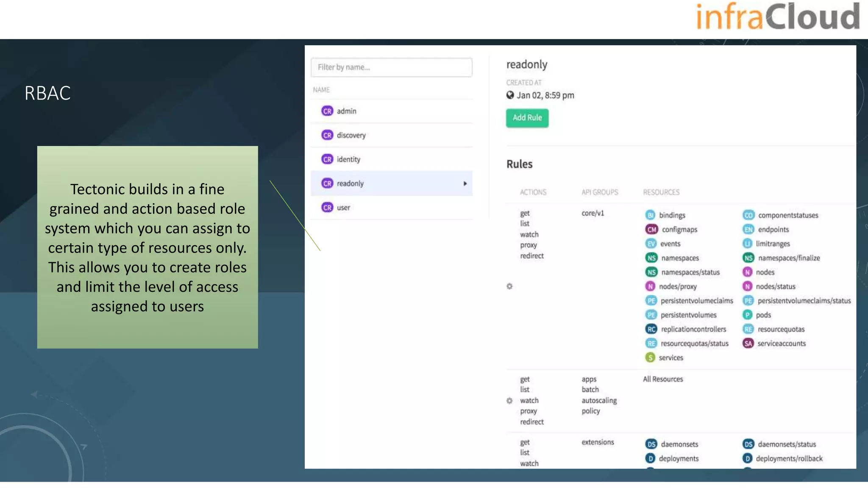Click the RBAC slide title
868x488 pixels.
point(47,93)
